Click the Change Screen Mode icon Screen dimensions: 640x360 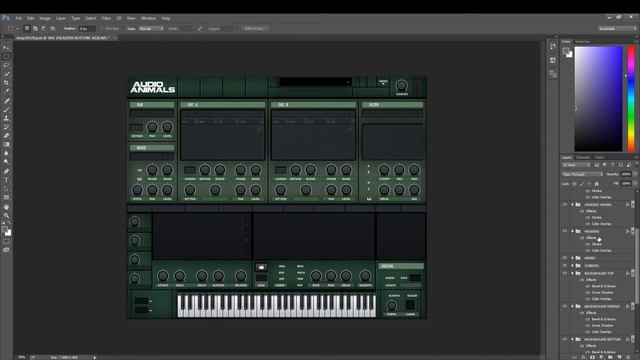6,250
